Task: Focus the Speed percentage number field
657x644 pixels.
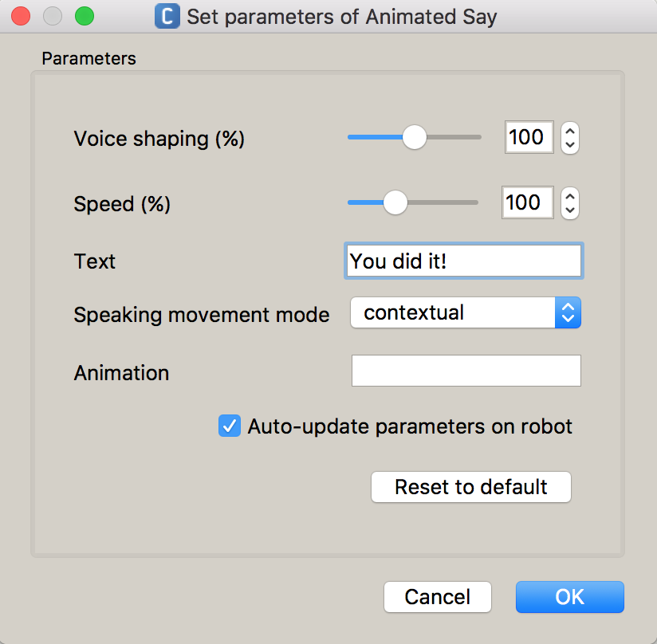Action: [526, 202]
